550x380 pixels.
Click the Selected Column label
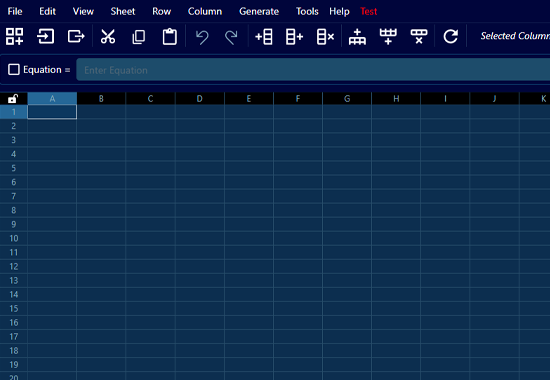515,36
